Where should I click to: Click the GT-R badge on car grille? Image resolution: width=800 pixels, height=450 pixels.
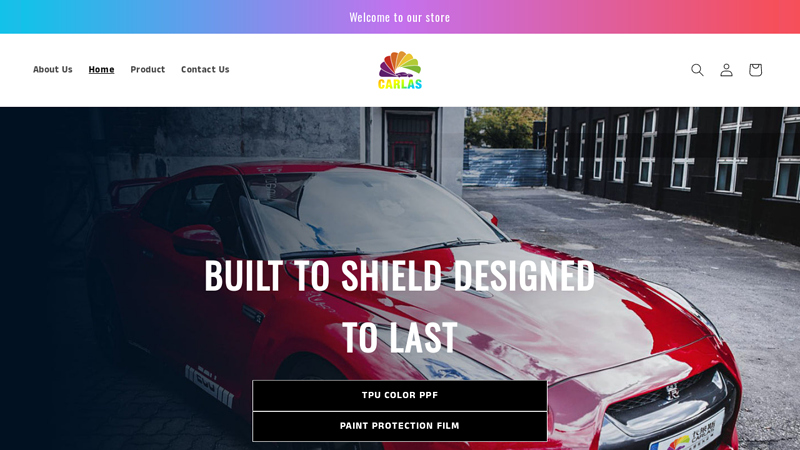click(673, 392)
